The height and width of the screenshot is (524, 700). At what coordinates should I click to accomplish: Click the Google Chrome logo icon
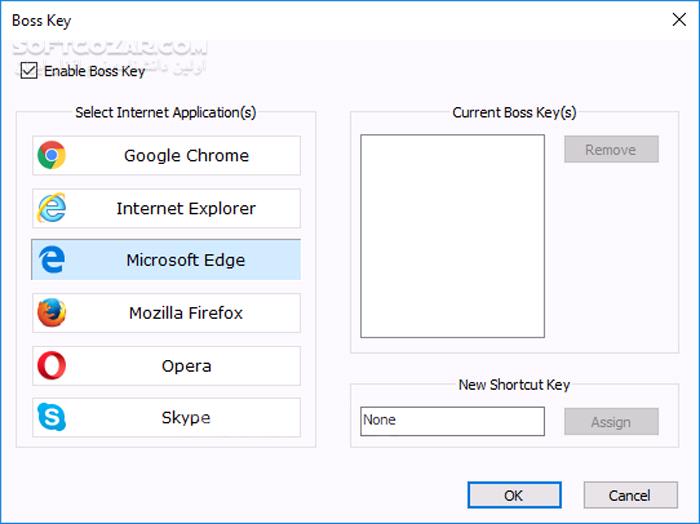click(x=52, y=156)
